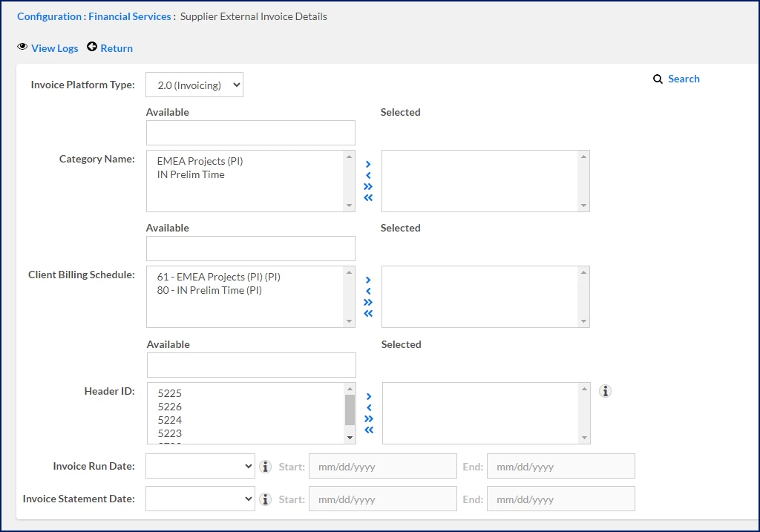Screen dimensions: 760x532
Task: Go to Financial Services breadcrumb
Action: point(130,16)
